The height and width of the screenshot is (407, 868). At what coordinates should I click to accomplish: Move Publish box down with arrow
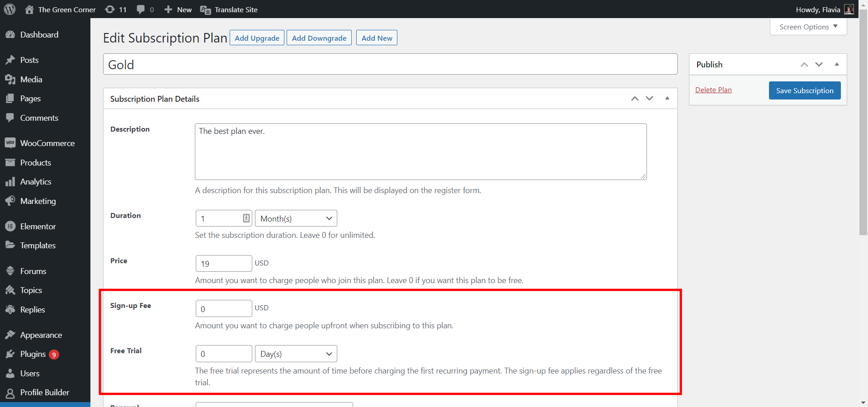pos(819,64)
